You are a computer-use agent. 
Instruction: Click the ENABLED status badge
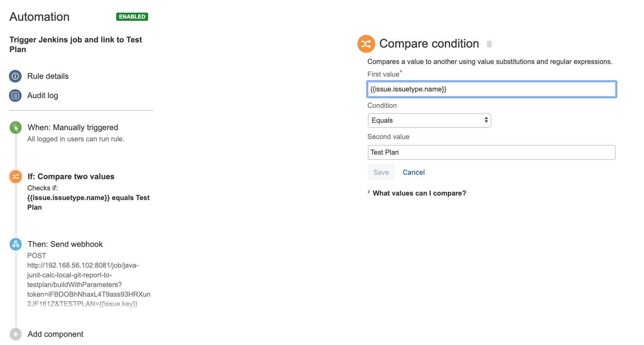pyautogui.click(x=132, y=17)
